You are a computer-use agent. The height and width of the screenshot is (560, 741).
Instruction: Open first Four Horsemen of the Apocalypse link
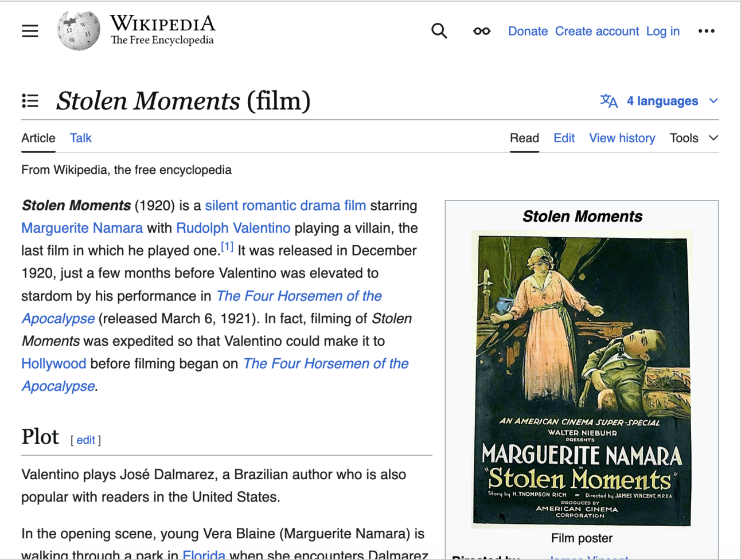click(x=299, y=296)
